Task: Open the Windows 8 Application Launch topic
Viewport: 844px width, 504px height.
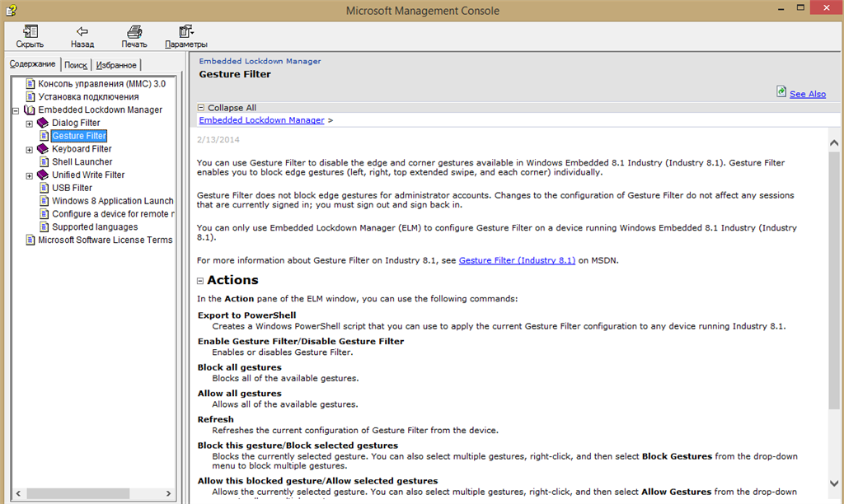Action: click(112, 201)
